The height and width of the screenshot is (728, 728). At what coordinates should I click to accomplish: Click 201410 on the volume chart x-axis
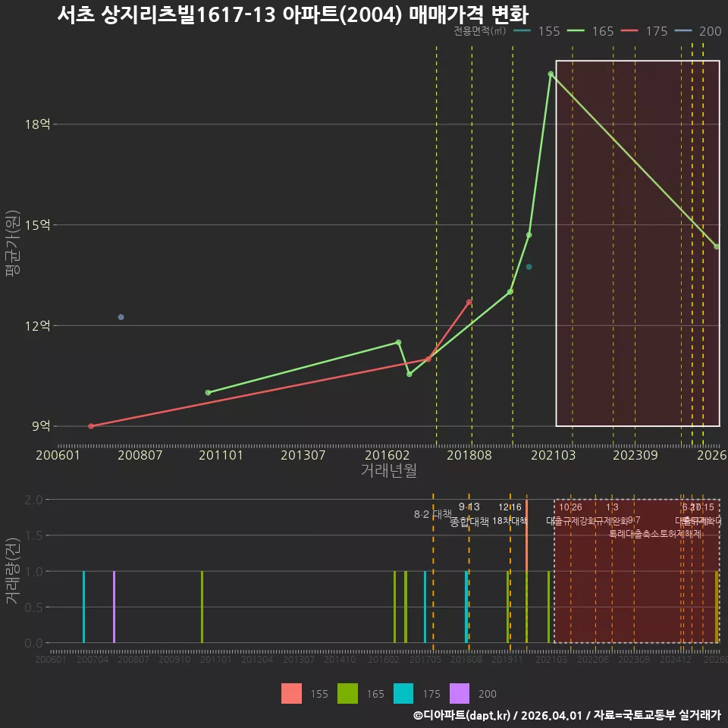[x=340, y=659]
